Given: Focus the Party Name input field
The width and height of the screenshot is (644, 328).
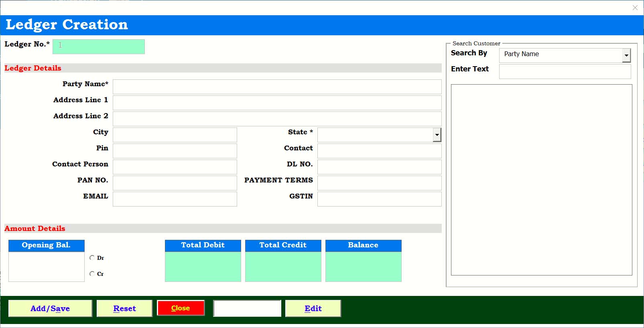Looking at the screenshot, I should 277,87.
